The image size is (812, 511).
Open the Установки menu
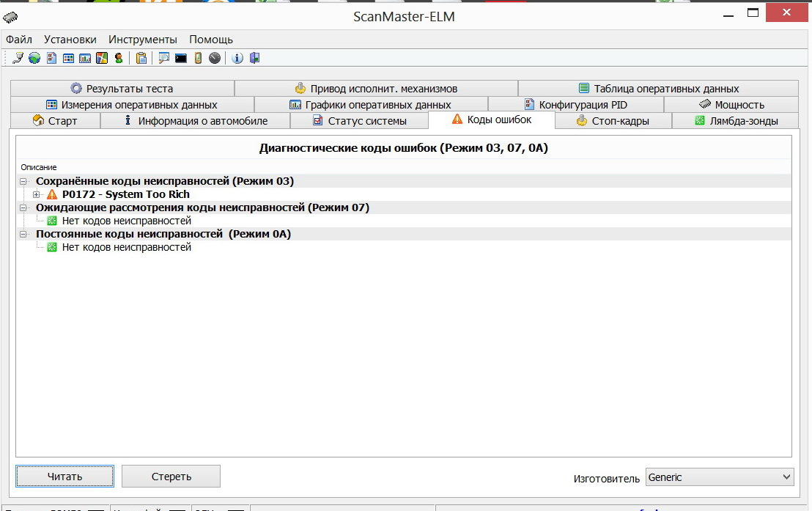click(x=70, y=40)
